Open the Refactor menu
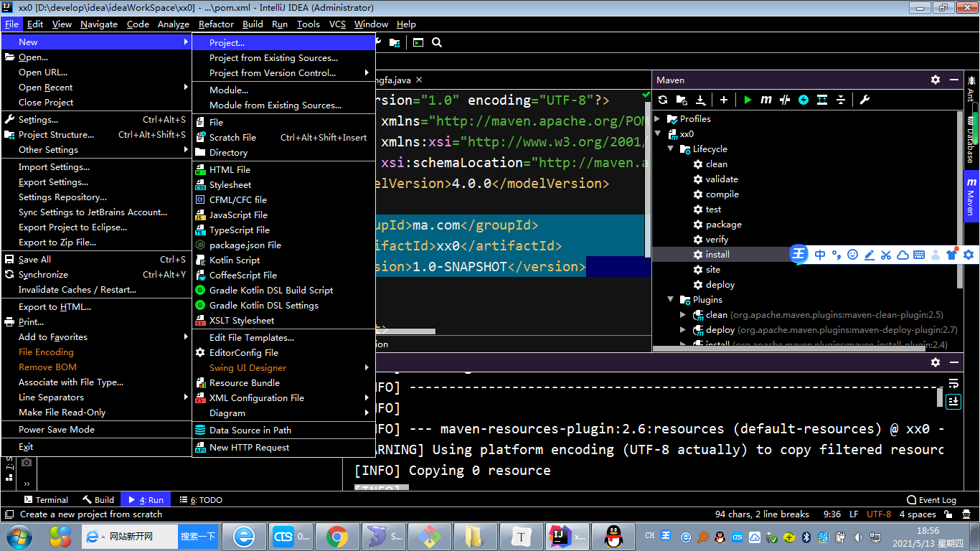 216,24
